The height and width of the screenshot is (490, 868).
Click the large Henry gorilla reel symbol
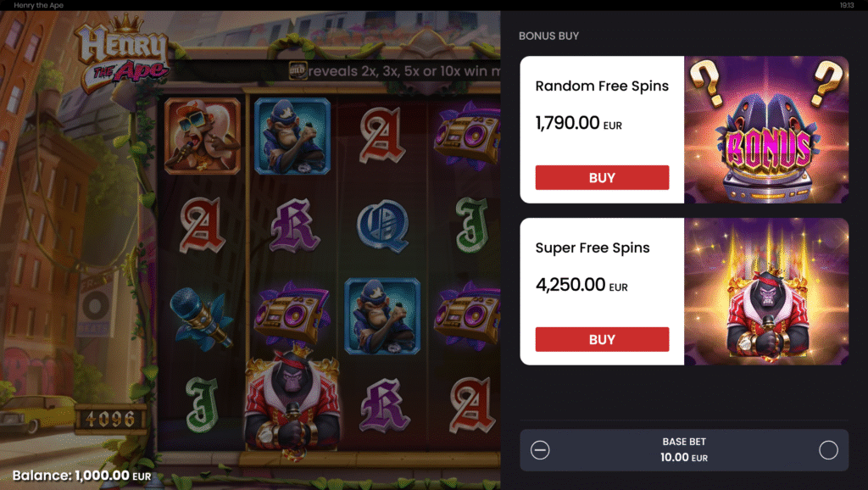[292, 403]
